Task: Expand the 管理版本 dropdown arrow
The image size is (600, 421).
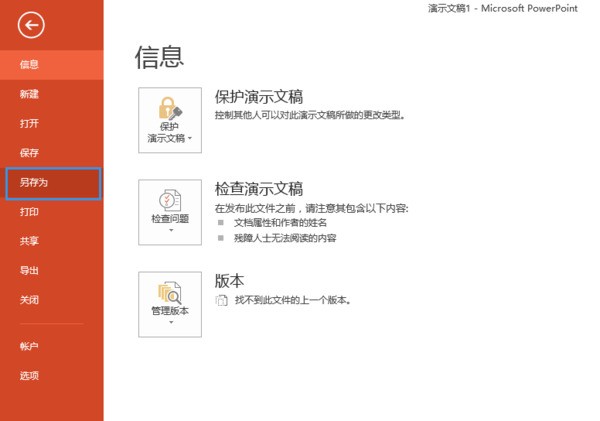Action: click(x=169, y=323)
